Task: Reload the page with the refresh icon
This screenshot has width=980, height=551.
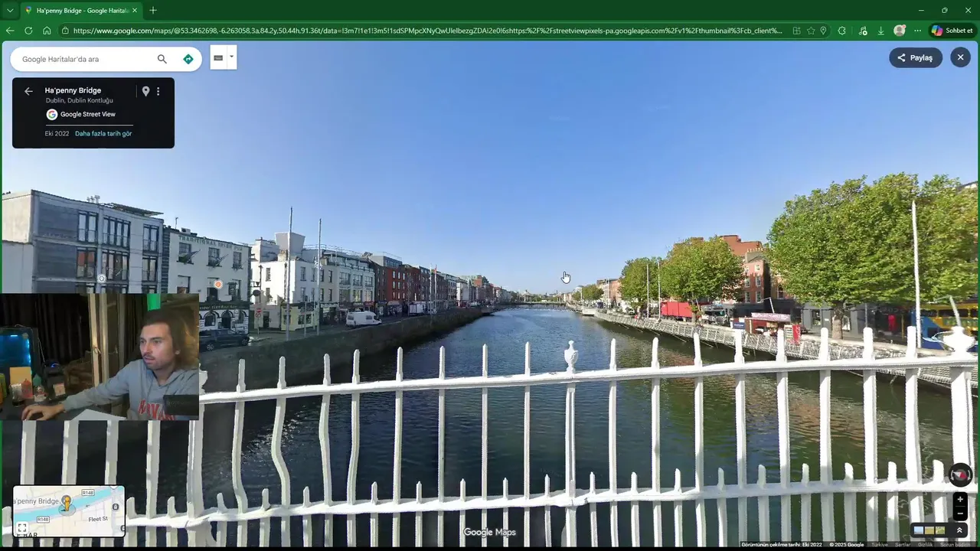Action: point(28,31)
